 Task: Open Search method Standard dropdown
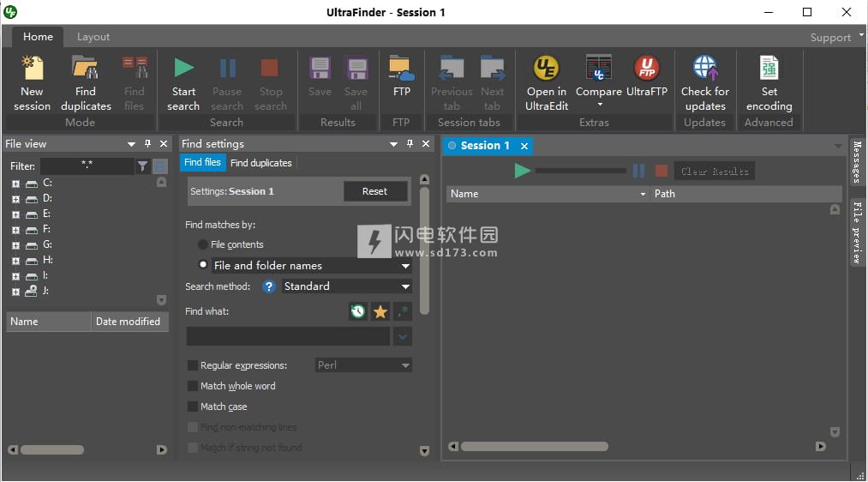coord(406,286)
